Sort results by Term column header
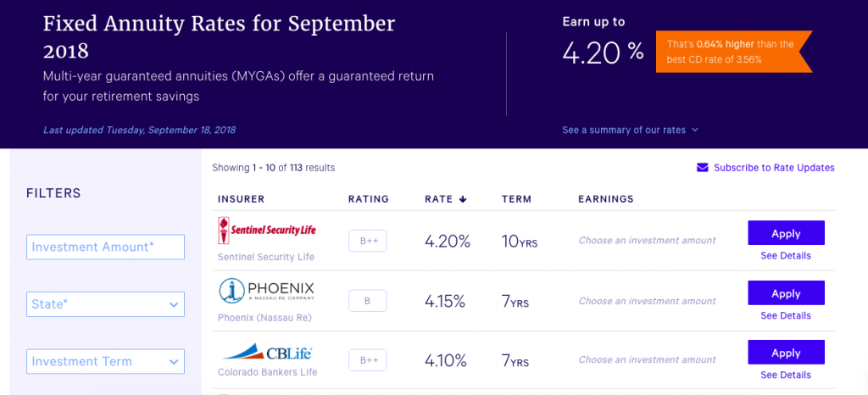868x395 pixels. click(516, 199)
